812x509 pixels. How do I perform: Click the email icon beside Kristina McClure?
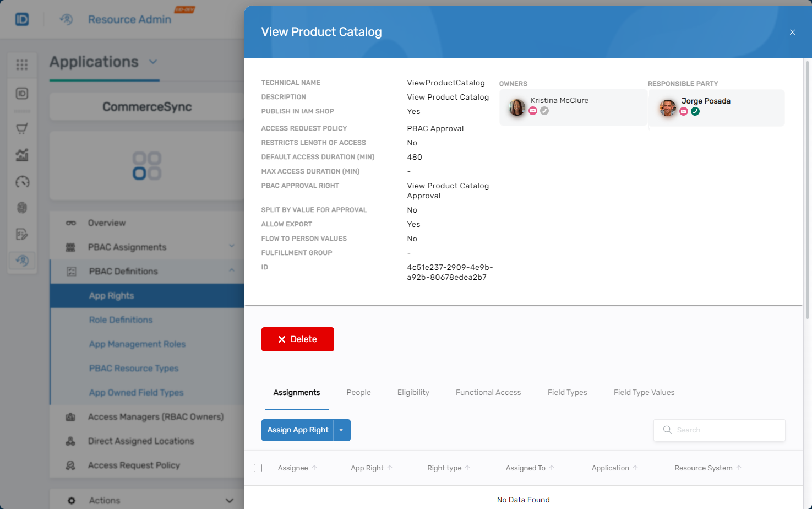[x=532, y=110]
